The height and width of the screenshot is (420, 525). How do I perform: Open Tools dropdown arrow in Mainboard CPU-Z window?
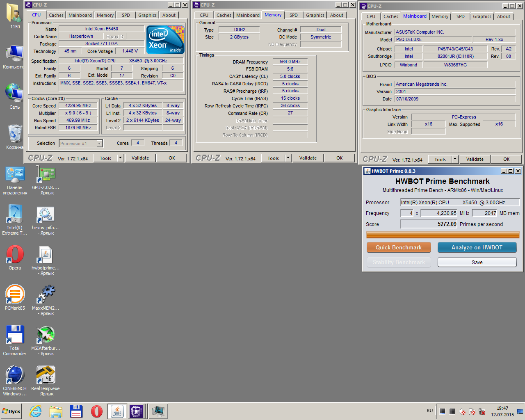point(455,159)
